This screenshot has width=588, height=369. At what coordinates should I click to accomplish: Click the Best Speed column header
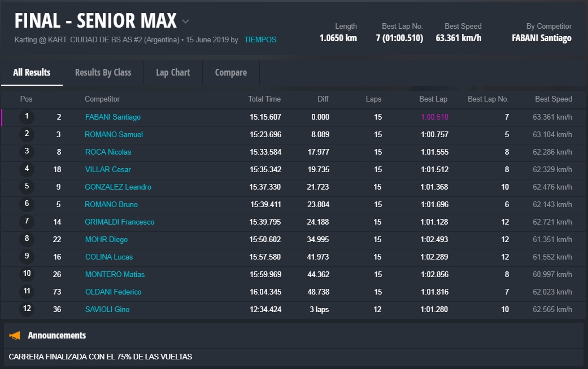pos(553,99)
